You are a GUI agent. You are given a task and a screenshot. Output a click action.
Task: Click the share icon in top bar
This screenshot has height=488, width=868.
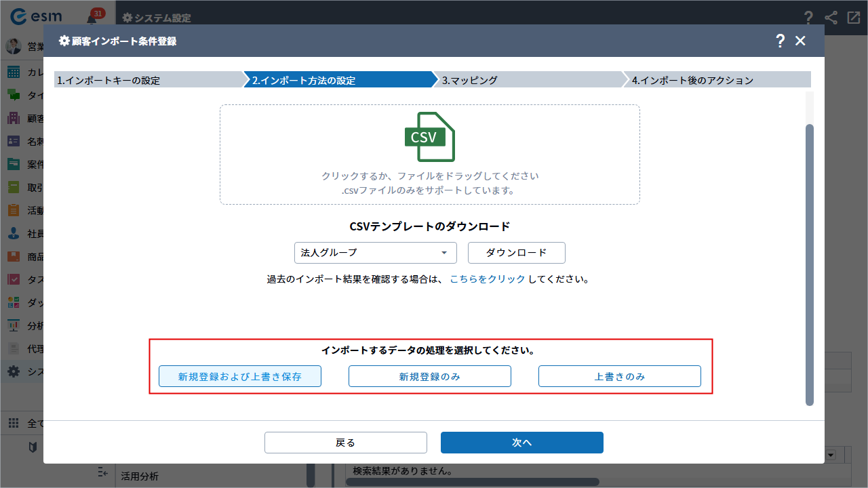click(x=831, y=18)
